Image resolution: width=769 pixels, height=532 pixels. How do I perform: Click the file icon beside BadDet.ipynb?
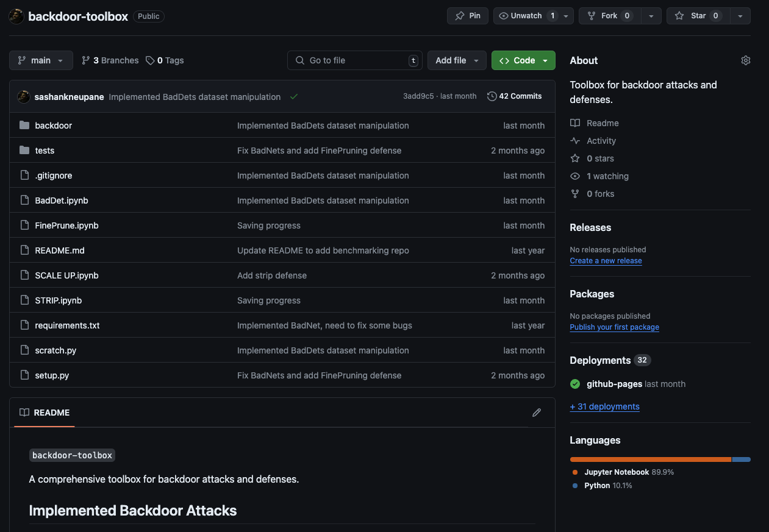(x=24, y=200)
